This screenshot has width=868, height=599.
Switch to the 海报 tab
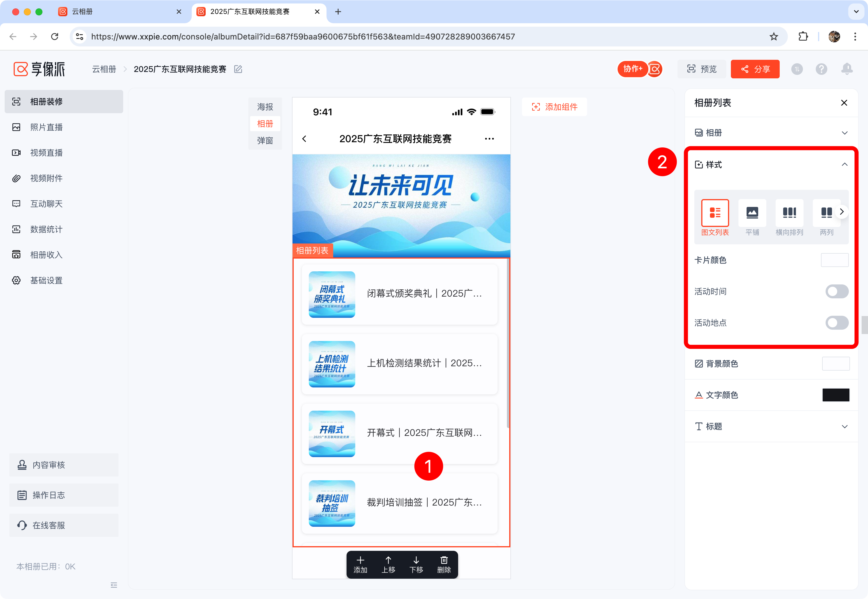click(x=265, y=107)
